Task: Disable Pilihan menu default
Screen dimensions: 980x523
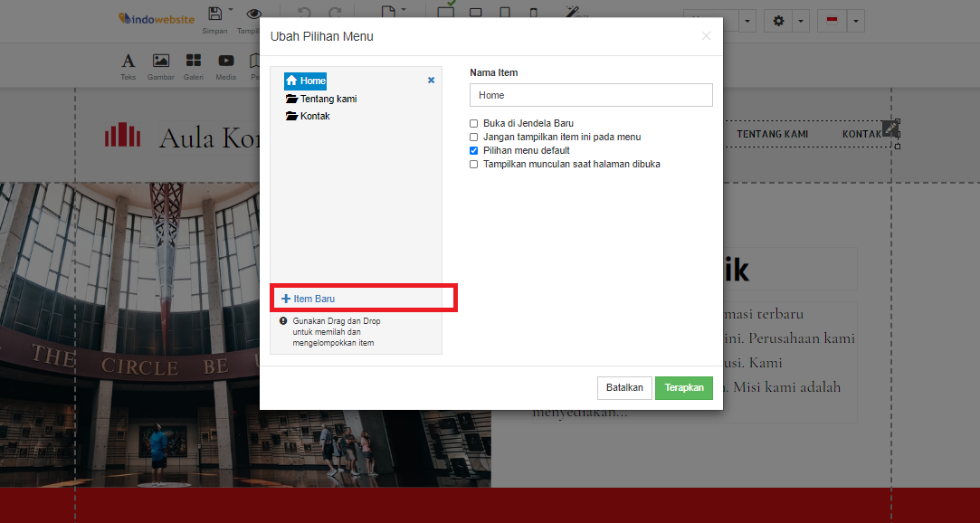Action: pyautogui.click(x=473, y=150)
